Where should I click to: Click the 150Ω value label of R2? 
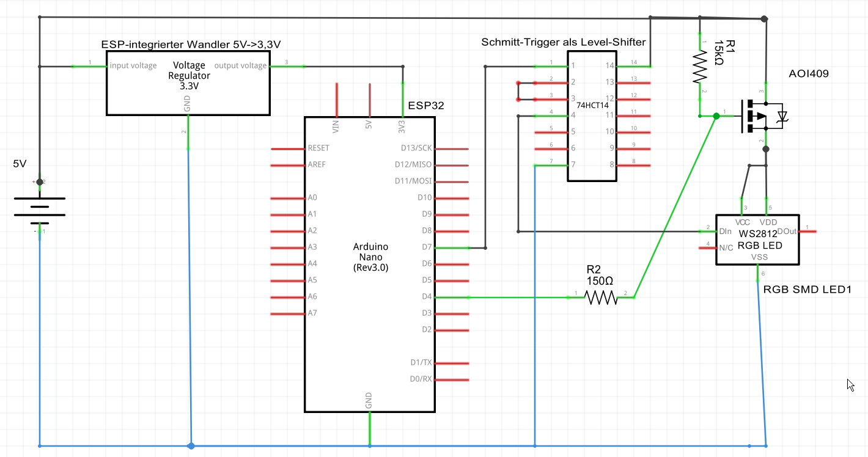(x=600, y=281)
